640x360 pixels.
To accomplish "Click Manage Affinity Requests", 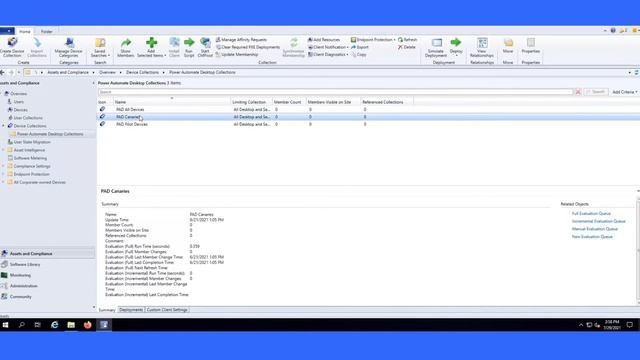I will [241, 40].
